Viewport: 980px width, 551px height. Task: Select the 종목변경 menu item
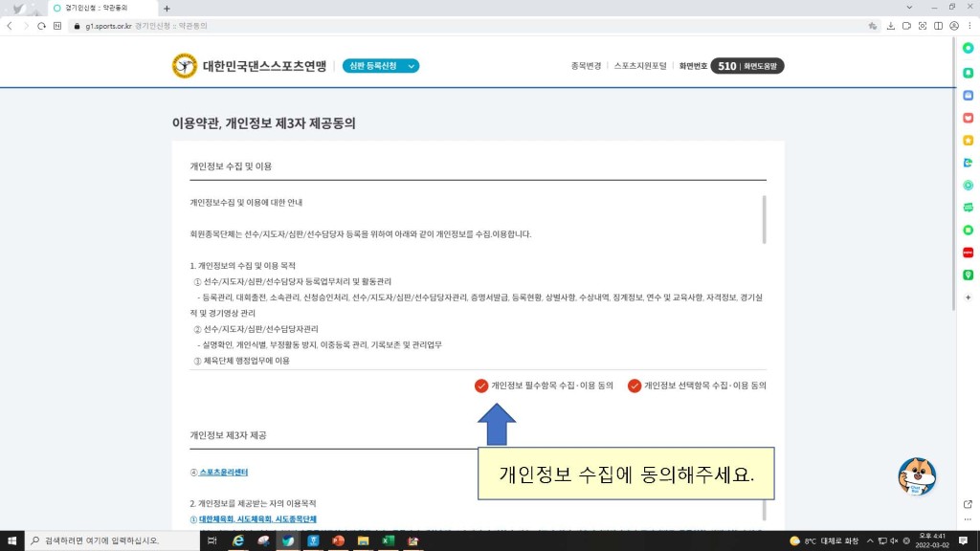click(x=586, y=66)
